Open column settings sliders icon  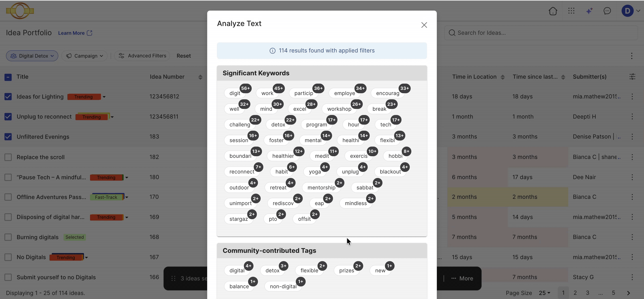(x=632, y=77)
